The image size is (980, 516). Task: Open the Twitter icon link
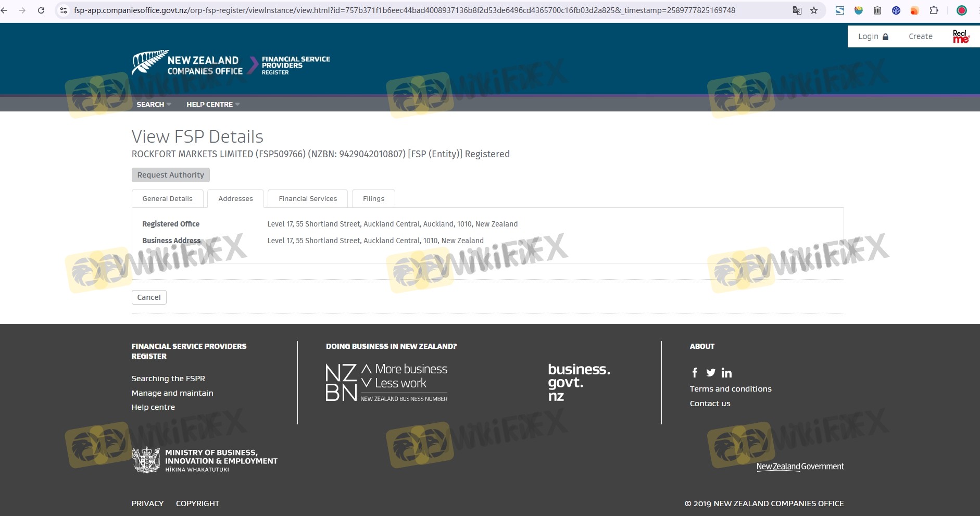tap(711, 373)
